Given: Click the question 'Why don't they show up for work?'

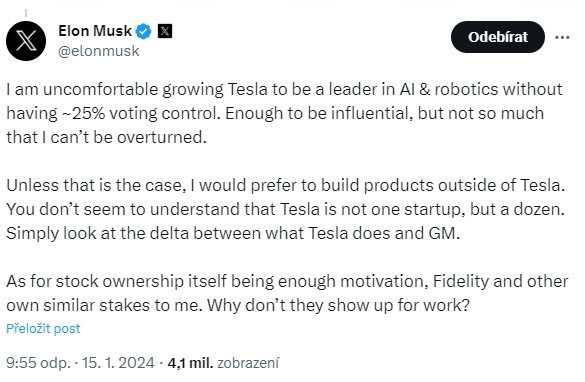Looking at the screenshot, I should (x=338, y=306).
